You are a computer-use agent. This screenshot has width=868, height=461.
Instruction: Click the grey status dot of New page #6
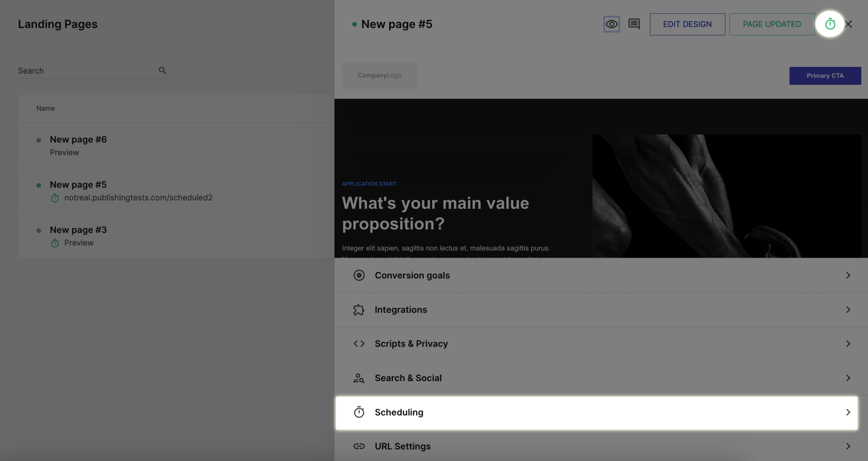(39, 140)
